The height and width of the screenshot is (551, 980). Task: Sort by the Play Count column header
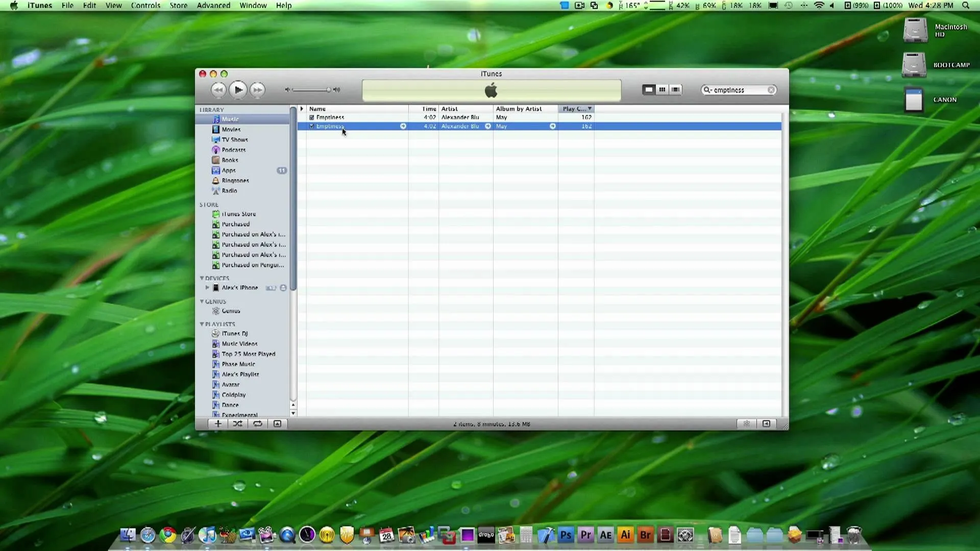point(576,109)
